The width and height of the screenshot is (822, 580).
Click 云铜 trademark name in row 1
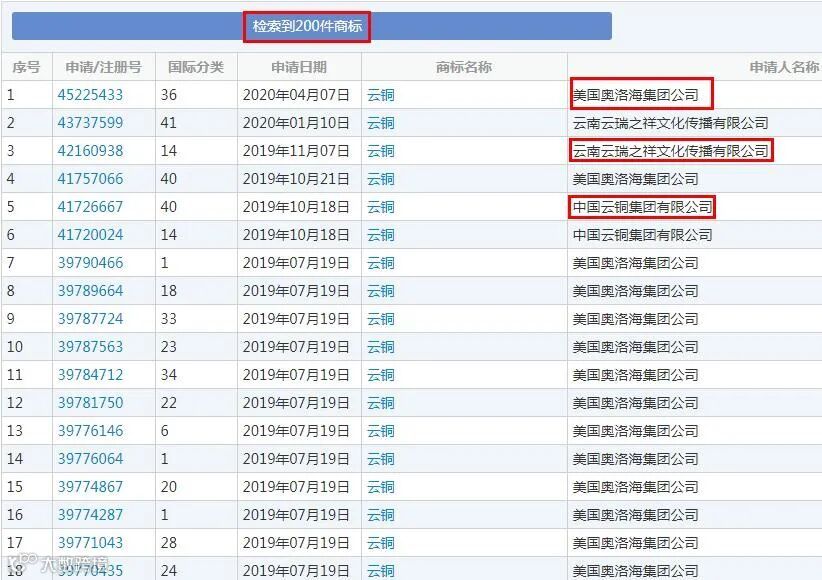381,95
